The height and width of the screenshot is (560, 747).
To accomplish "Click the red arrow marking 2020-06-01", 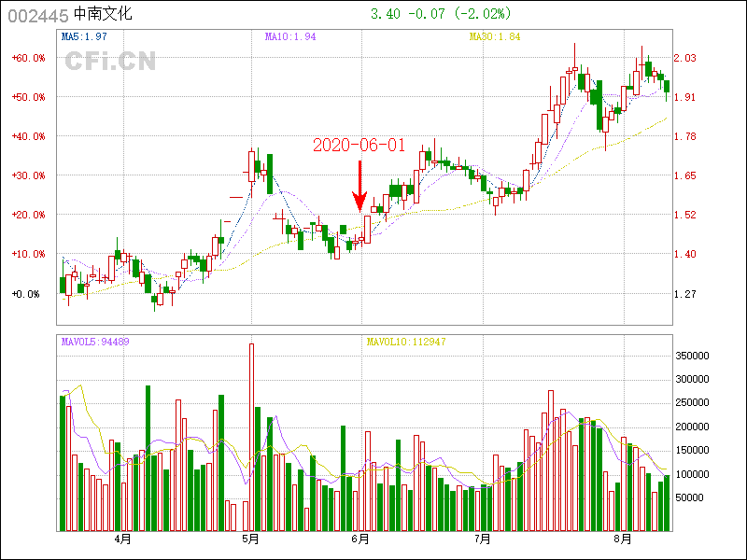I will click(359, 187).
